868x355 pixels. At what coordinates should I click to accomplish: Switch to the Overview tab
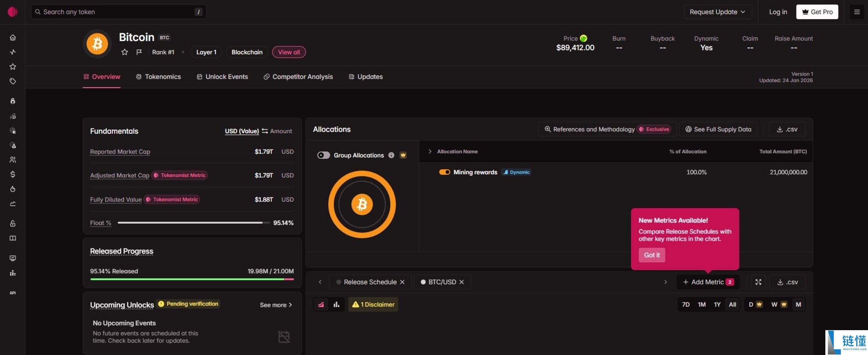tap(102, 77)
